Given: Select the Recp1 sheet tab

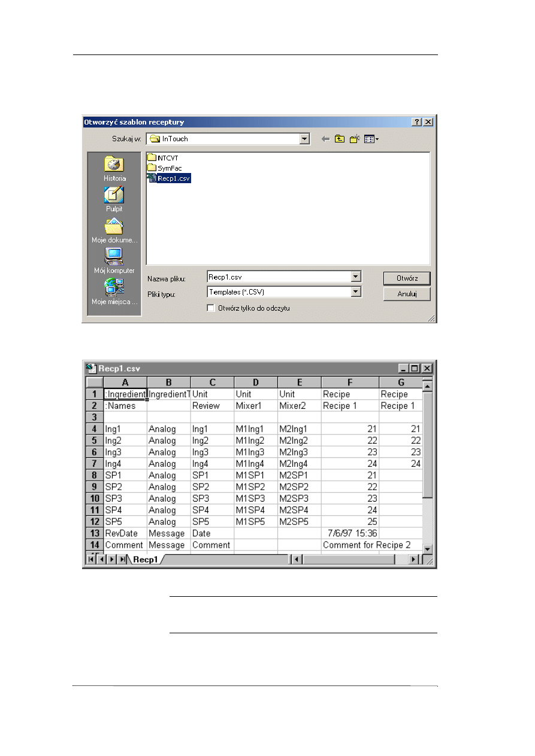Looking at the screenshot, I should click(145, 560).
